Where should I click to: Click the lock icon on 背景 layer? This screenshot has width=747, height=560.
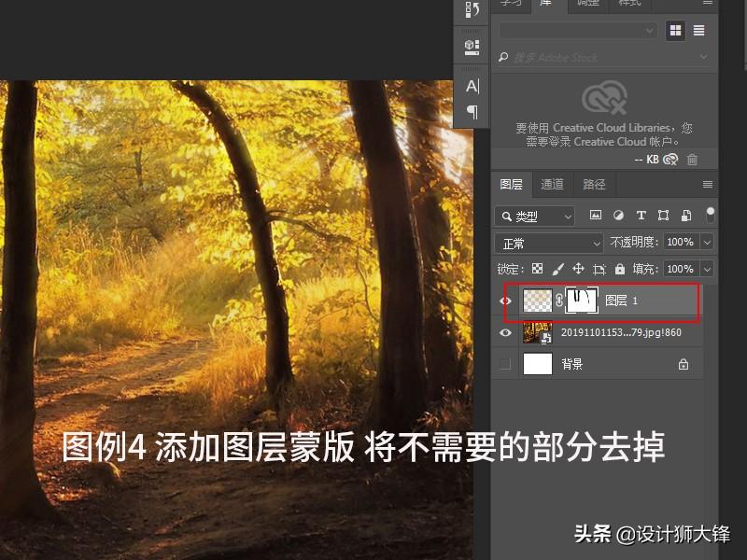tap(684, 364)
